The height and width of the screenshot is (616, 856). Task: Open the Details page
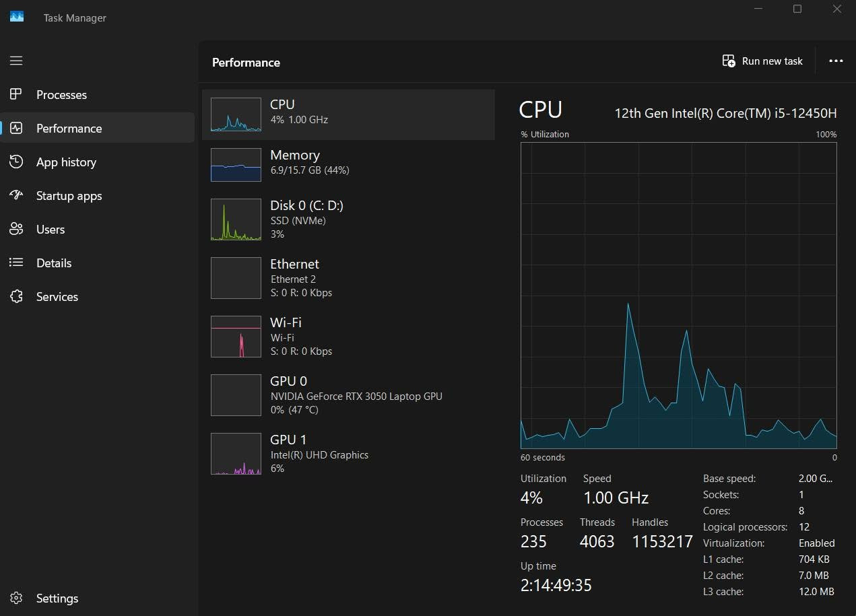(x=98, y=263)
